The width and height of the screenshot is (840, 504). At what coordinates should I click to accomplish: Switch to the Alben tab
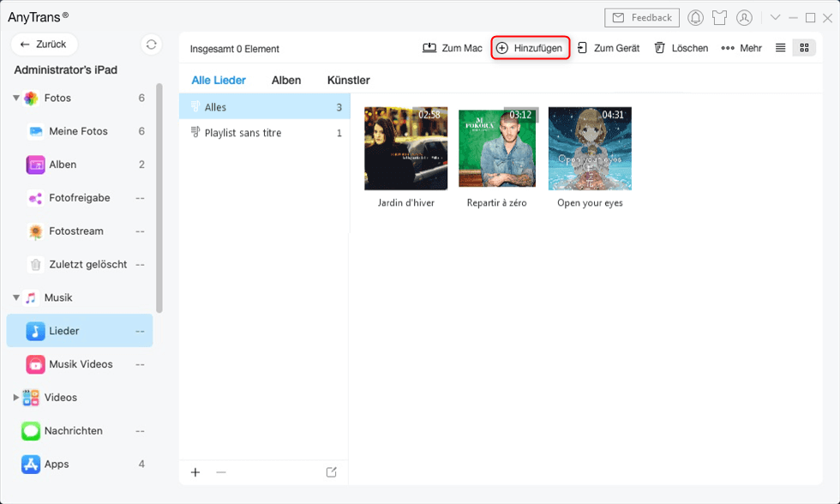coord(286,81)
